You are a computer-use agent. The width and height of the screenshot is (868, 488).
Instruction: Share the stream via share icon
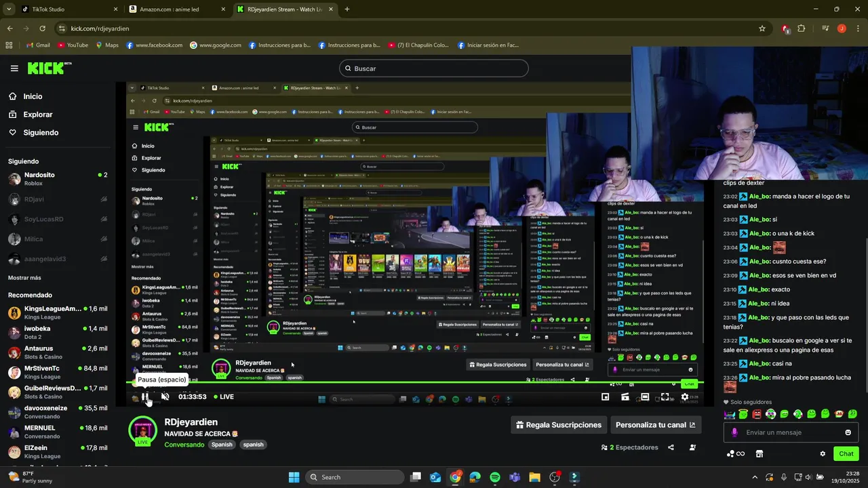tap(671, 447)
